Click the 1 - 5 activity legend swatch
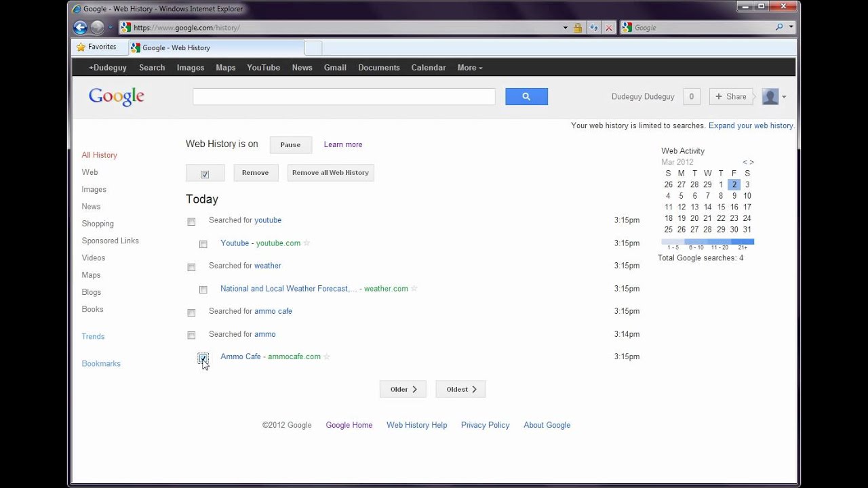Screen dimensions: 868x488 (673, 241)
